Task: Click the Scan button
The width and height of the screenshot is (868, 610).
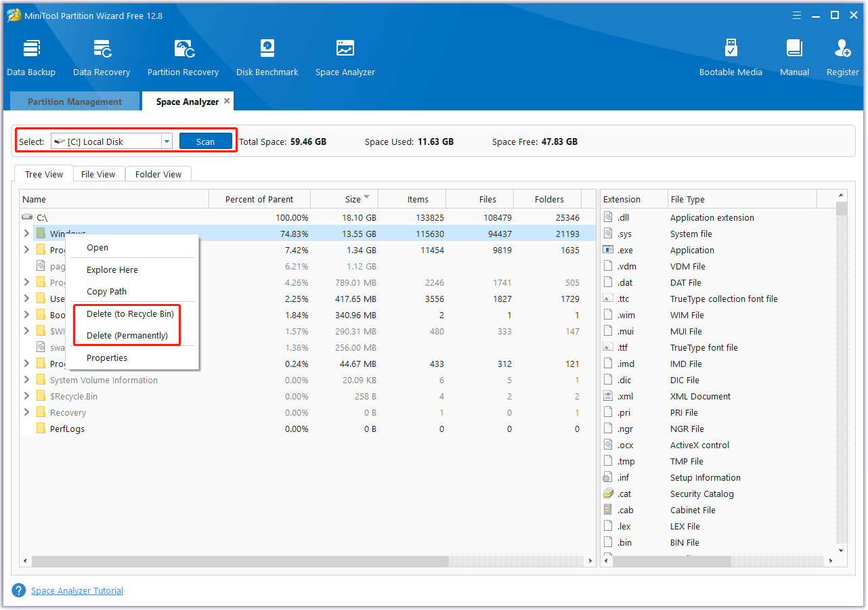Action: coord(205,141)
